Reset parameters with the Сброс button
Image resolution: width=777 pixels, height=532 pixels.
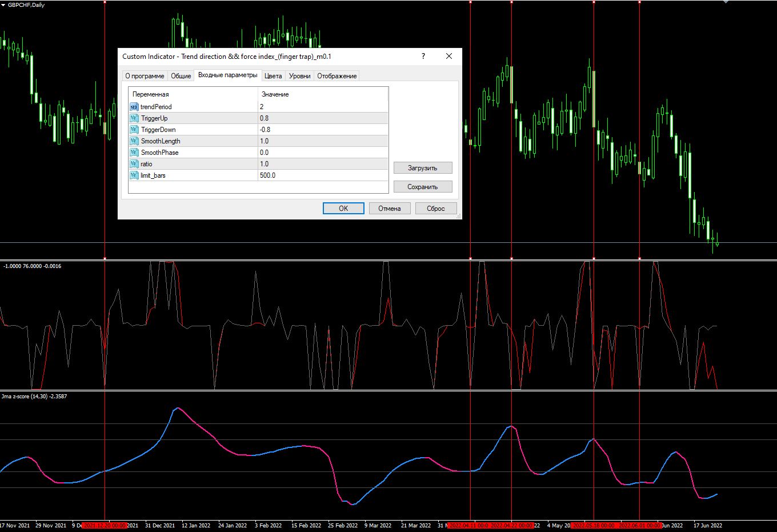coord(435,209)
